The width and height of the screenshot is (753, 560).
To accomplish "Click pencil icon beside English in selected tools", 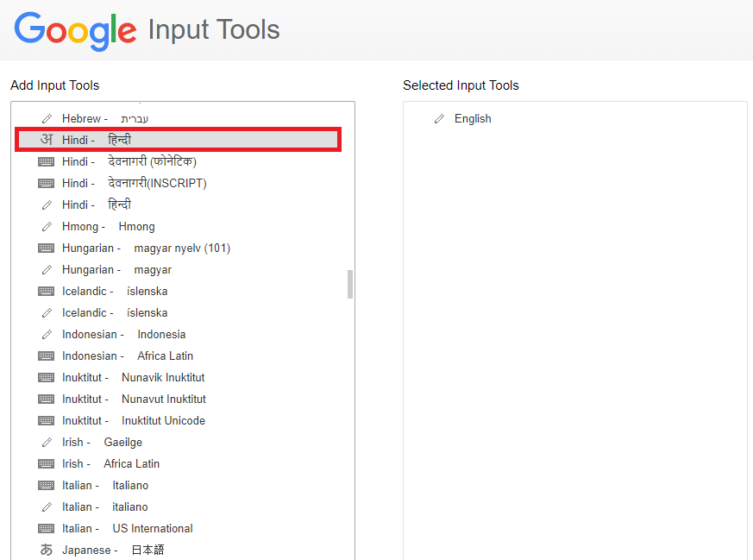I will point(439,118).
